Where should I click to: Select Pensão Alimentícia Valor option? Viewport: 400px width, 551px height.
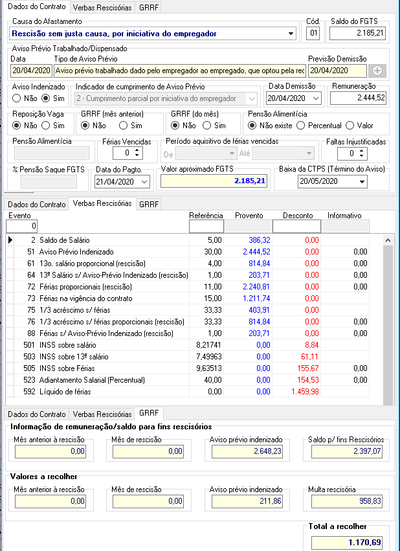pos(349,125)
